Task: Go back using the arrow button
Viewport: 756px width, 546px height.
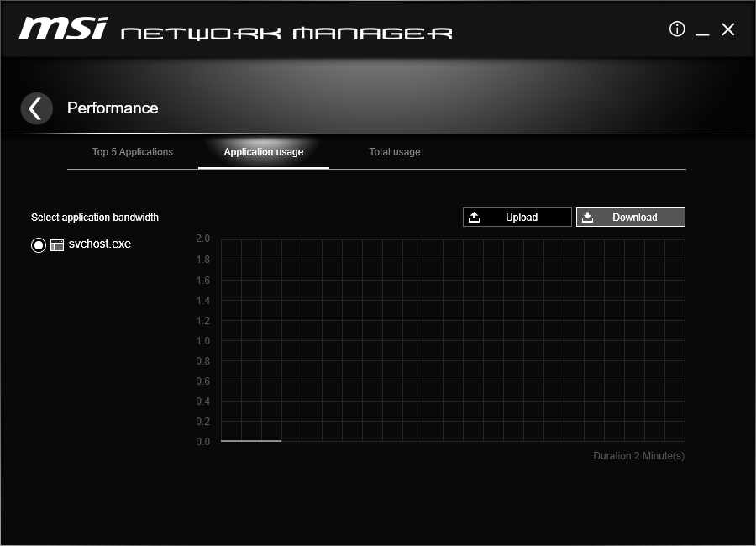Action: point(37,108)
